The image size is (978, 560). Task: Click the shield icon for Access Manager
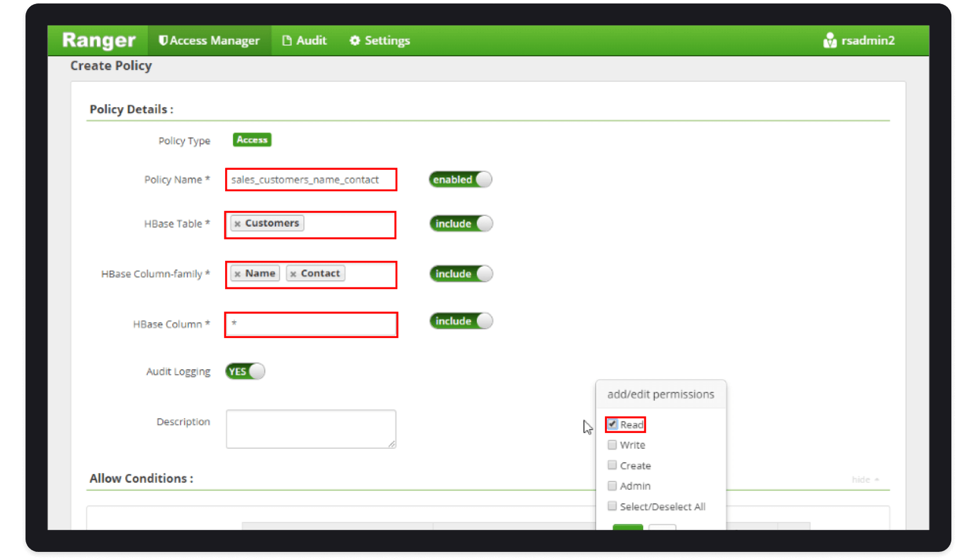(163, 40)
